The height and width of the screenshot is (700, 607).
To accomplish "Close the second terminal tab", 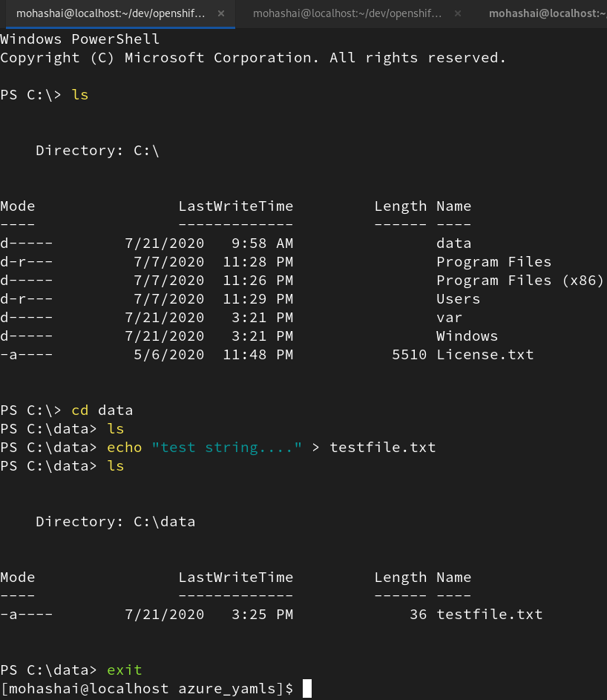I will pos(458,13).
